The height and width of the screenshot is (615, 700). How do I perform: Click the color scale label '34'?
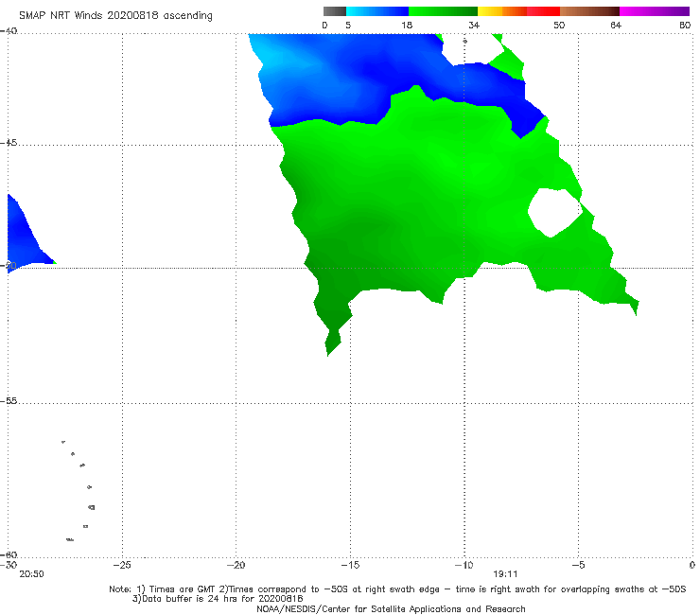474,25
